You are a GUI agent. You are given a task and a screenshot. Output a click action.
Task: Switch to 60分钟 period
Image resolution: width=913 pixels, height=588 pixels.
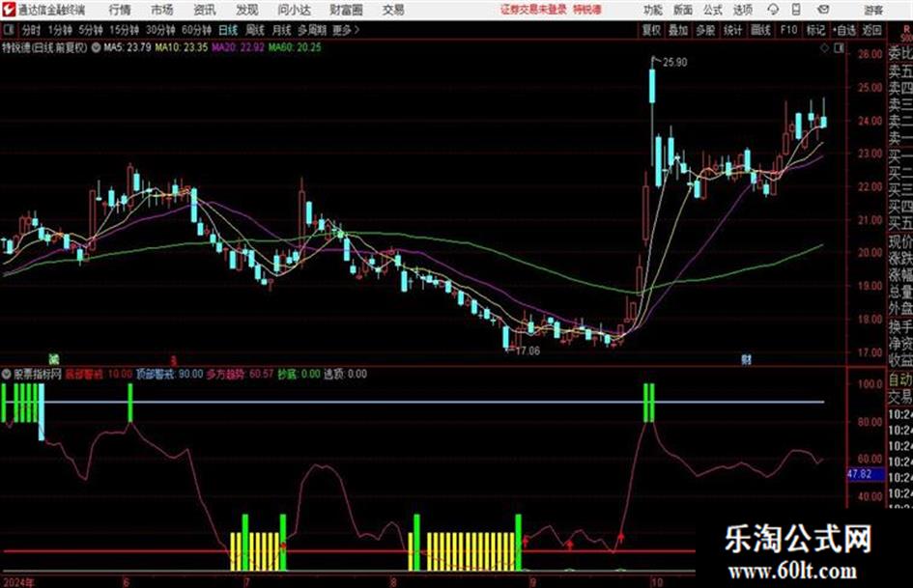(x=196, y=30)
